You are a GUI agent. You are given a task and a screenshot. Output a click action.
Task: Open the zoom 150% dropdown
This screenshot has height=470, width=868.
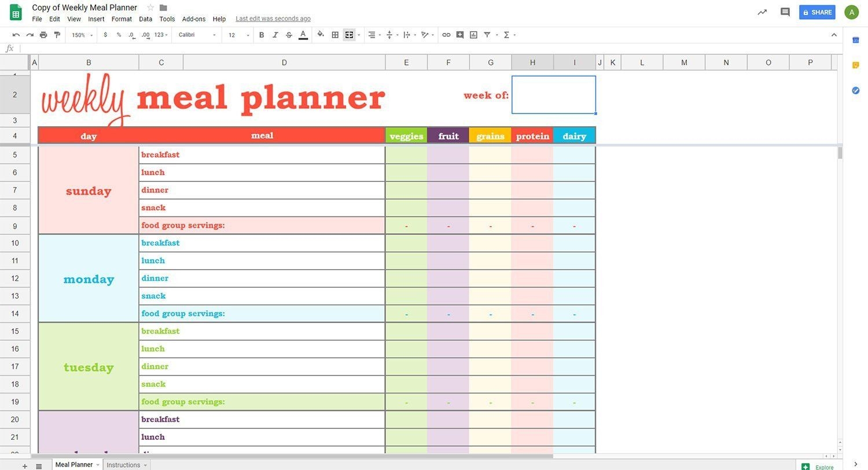[x=82, y=35]
